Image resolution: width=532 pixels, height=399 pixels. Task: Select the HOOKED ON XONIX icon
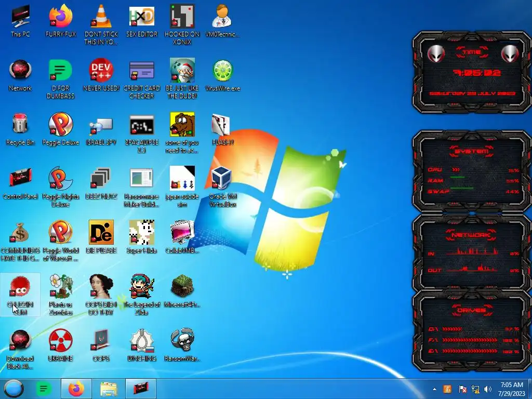click(182, 16)
